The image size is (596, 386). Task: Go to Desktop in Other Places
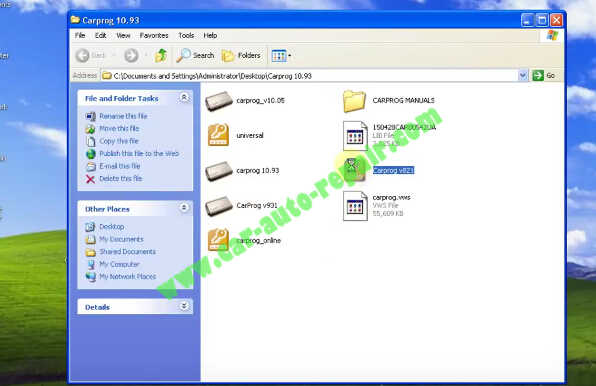[112, 226]
